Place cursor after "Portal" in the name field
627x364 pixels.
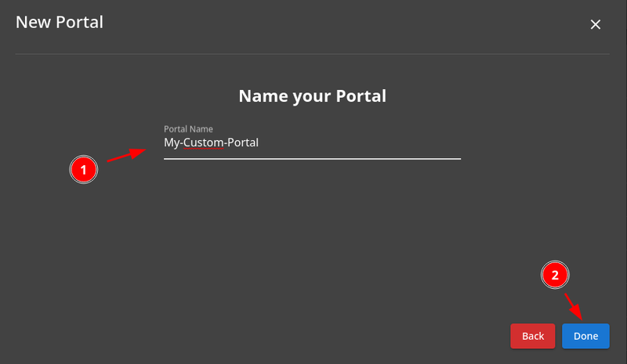pos(259,143)
